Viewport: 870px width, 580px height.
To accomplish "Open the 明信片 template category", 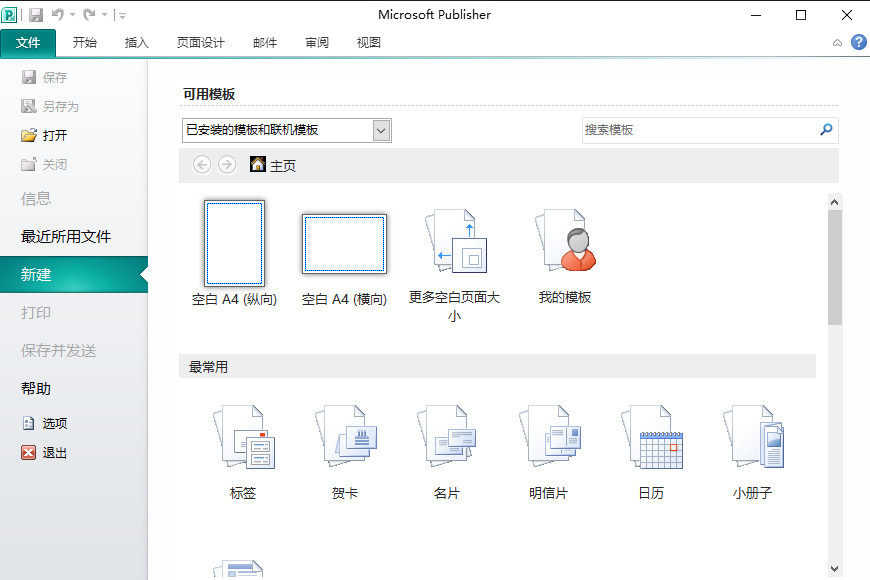I will [x=549, y=437].
